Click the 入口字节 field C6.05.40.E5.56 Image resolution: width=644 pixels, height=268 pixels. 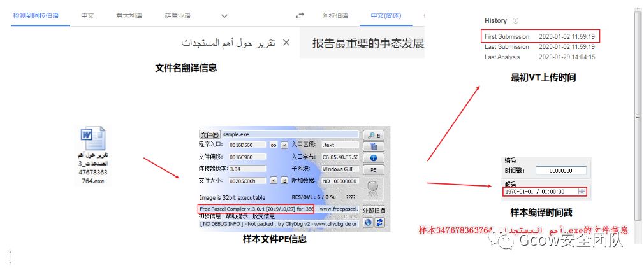coord(340,157)
